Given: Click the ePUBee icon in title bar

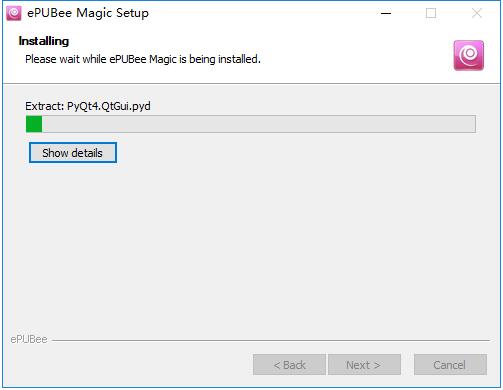Looking at the screenshot, I should pyautogui.click(x=14, y=13).
